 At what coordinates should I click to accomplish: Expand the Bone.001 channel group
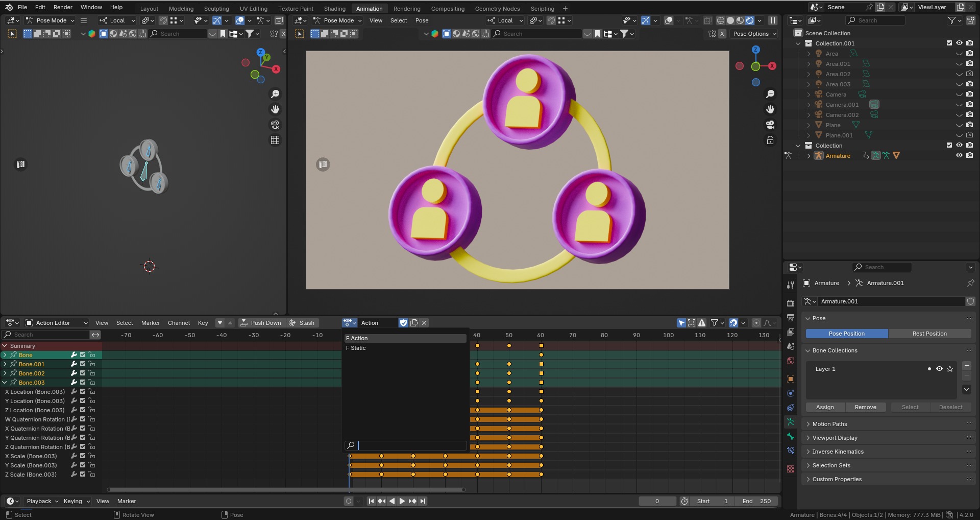coord(5,364)
